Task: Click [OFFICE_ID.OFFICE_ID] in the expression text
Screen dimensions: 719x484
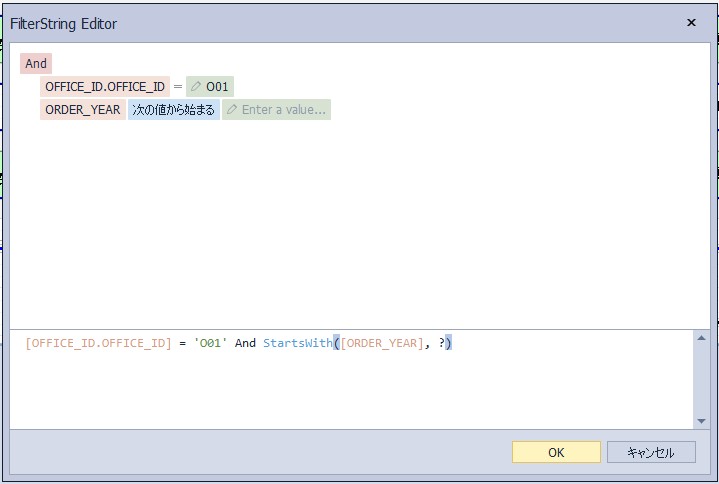Action: click(100, 344)
